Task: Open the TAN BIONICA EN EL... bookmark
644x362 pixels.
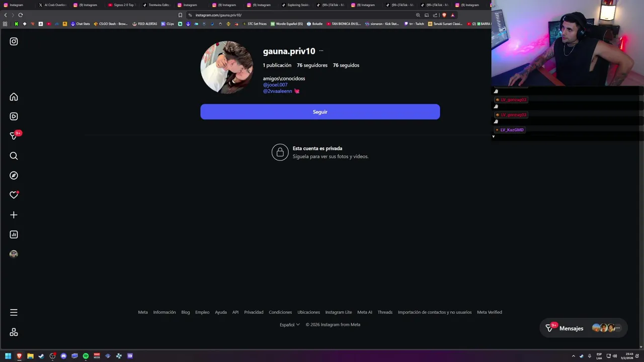Action: click(x=344, y=24)
